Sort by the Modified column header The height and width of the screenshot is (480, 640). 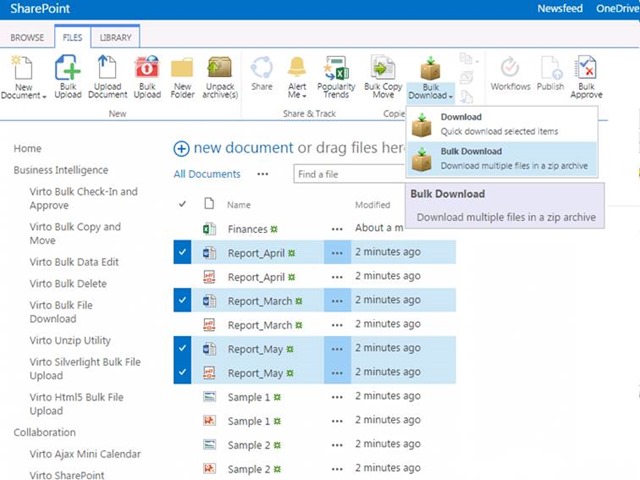pos(373,205)
